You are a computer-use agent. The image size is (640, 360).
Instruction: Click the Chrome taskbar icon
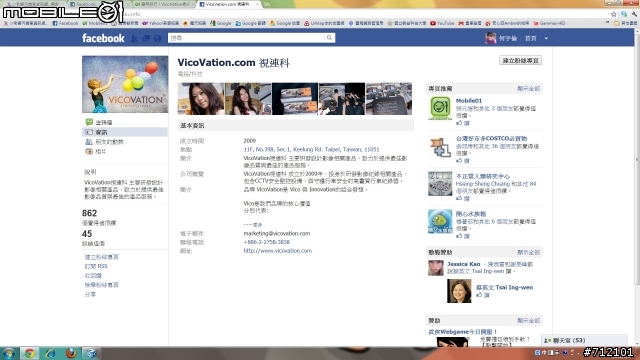coord(29,353)
